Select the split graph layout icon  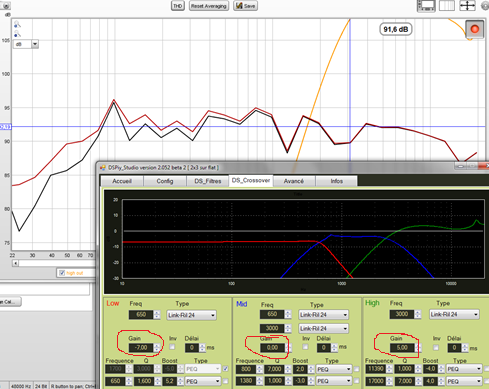(x=447, y=6)
